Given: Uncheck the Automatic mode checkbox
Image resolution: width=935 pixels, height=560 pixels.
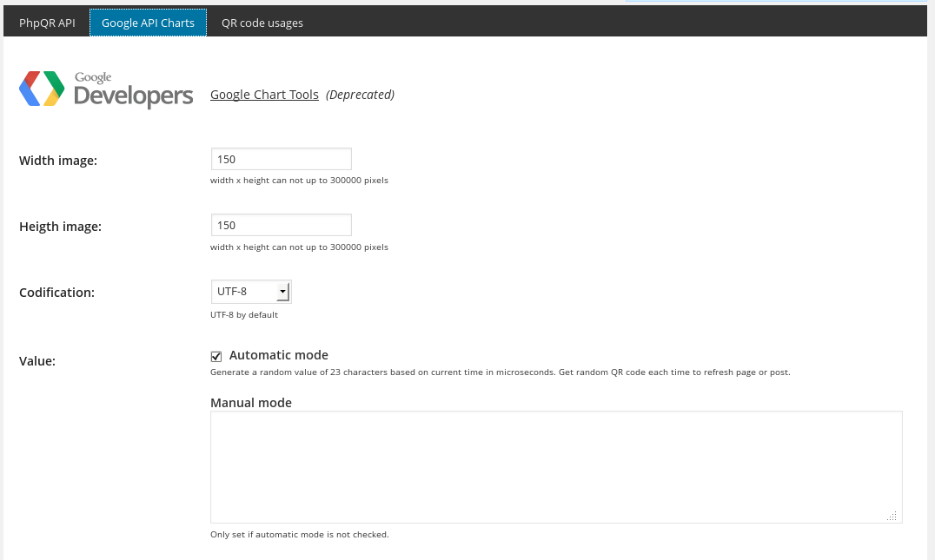Looking at the screenshot, I should click(x=216, y=356).
